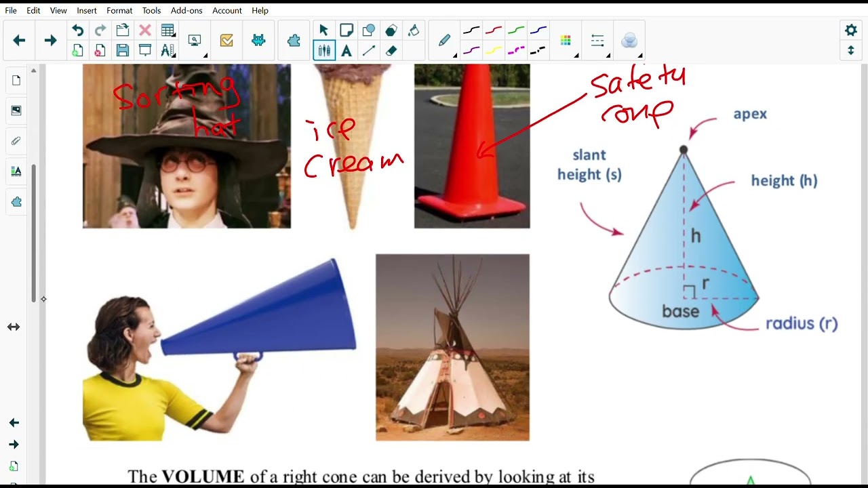Open the Properties sidebar tab
Image resolution: width=868 pixels, height=488 pixels.
[x=16, y=171]
